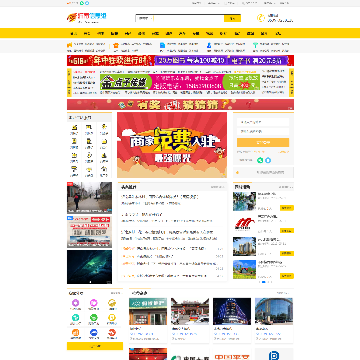Open the street photo thumbnail on the left
Viewport: 360px width, 360px height.
point(89,198)
